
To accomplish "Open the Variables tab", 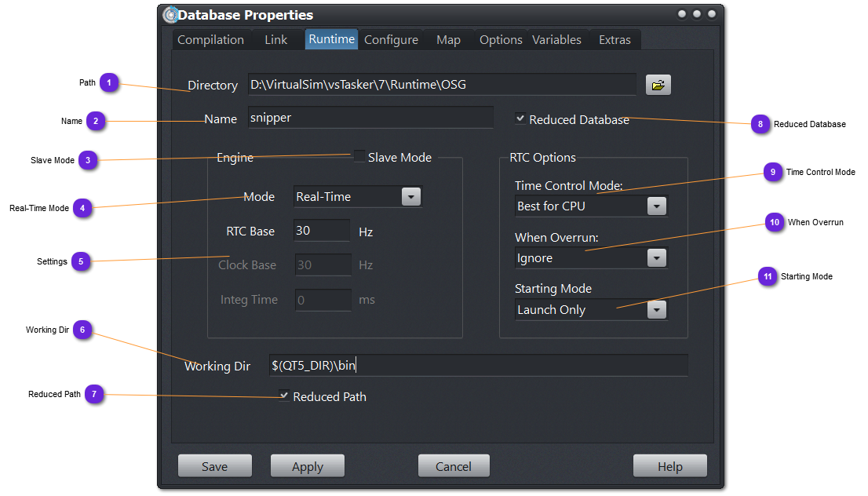I will pos(556,40).
